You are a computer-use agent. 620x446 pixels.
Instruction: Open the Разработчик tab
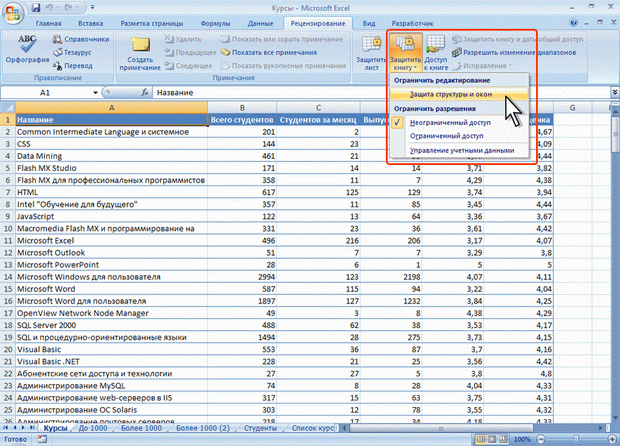(x=412, y=23)
